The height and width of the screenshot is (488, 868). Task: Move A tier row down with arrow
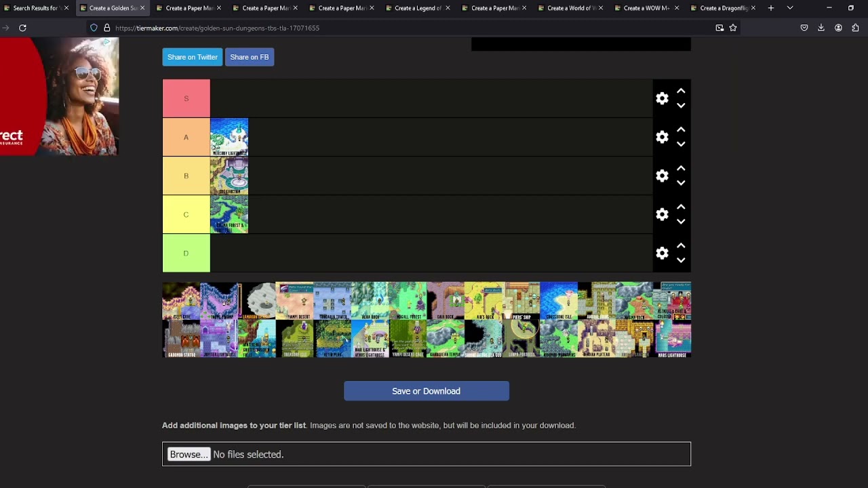(681, 144)
